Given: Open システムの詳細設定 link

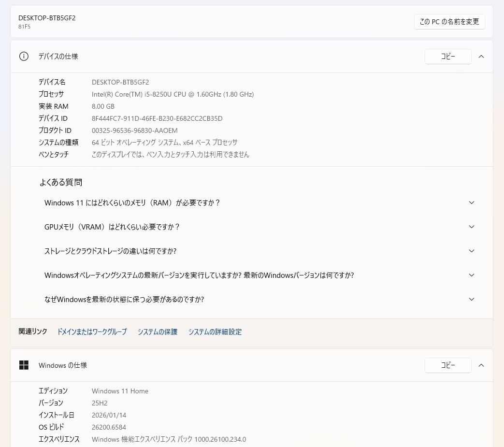Looking at the screenshot, I should pos(215,332).
